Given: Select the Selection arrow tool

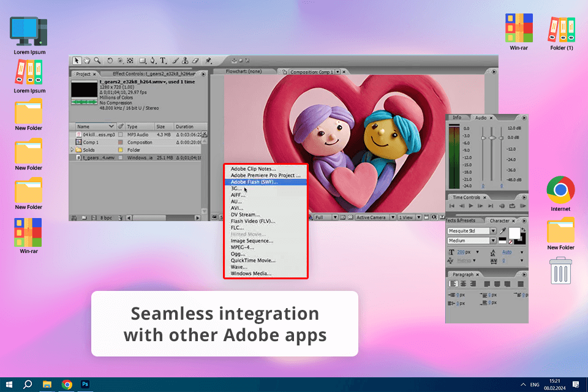Looking at the screenshot, I should click(77, 61).
